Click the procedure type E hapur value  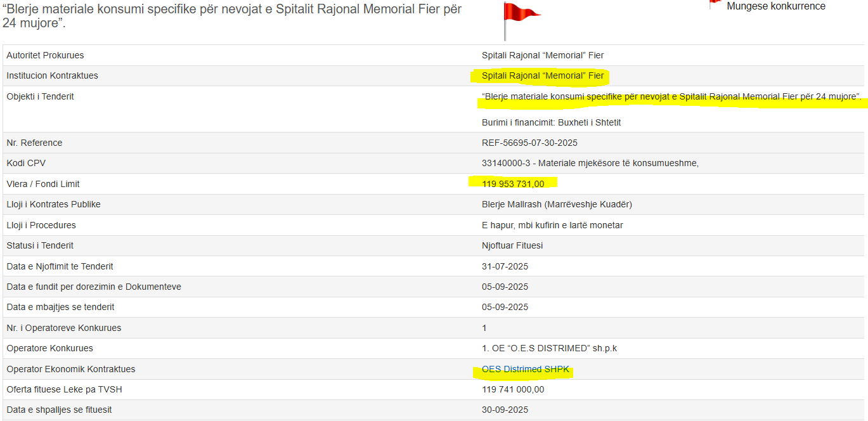pyautogui.click(x=552, y=225)
